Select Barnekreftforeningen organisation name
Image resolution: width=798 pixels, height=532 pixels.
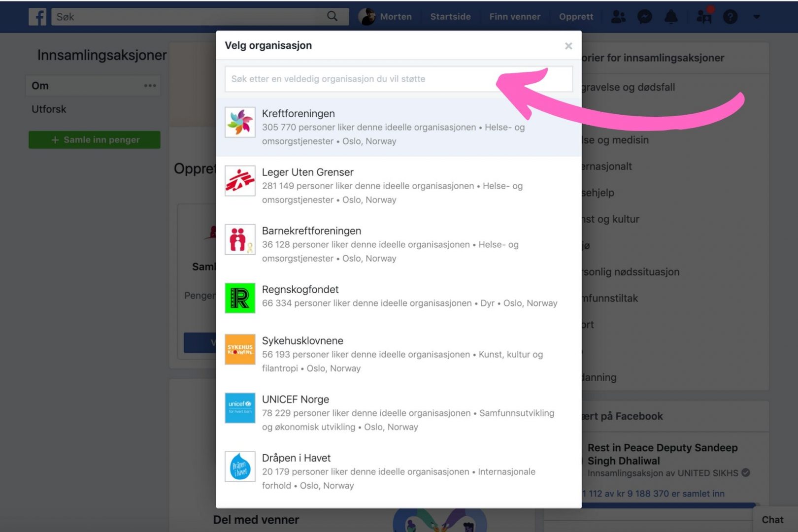pos(311,231)
